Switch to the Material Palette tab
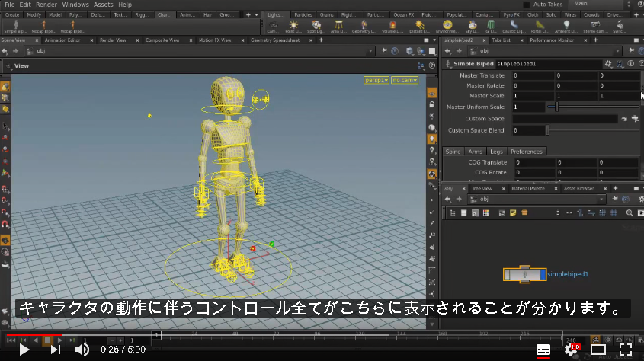This screenshot has height=361, width=644. point(527,188)
